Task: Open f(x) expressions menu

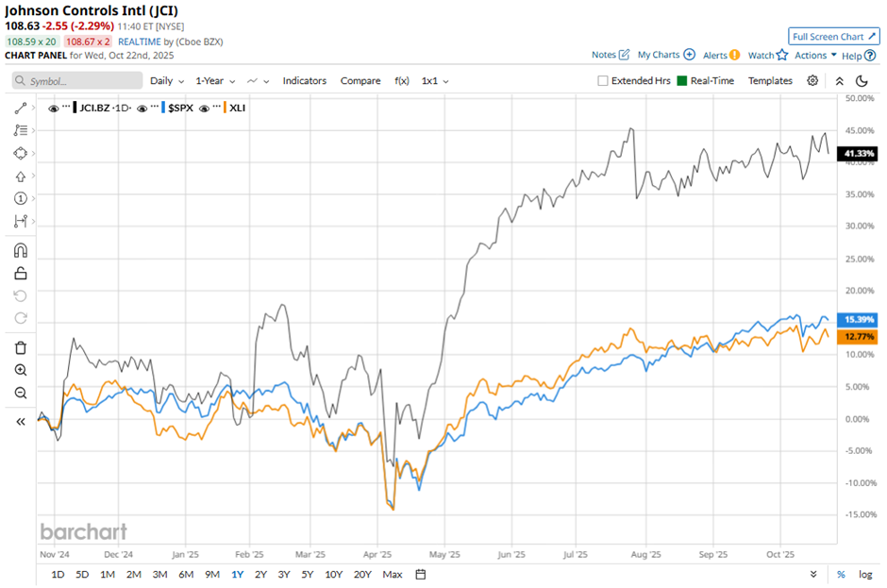Action: (x=402, y=81)
